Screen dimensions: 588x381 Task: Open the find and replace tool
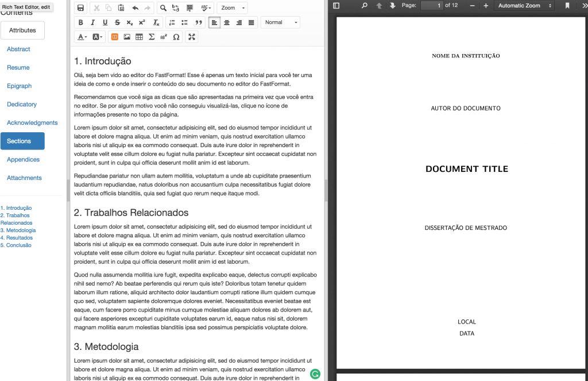[x=164, y=7]
